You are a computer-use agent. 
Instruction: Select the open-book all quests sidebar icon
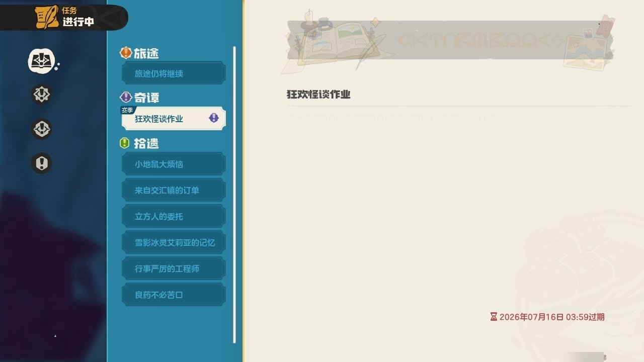tap(41, 61)
